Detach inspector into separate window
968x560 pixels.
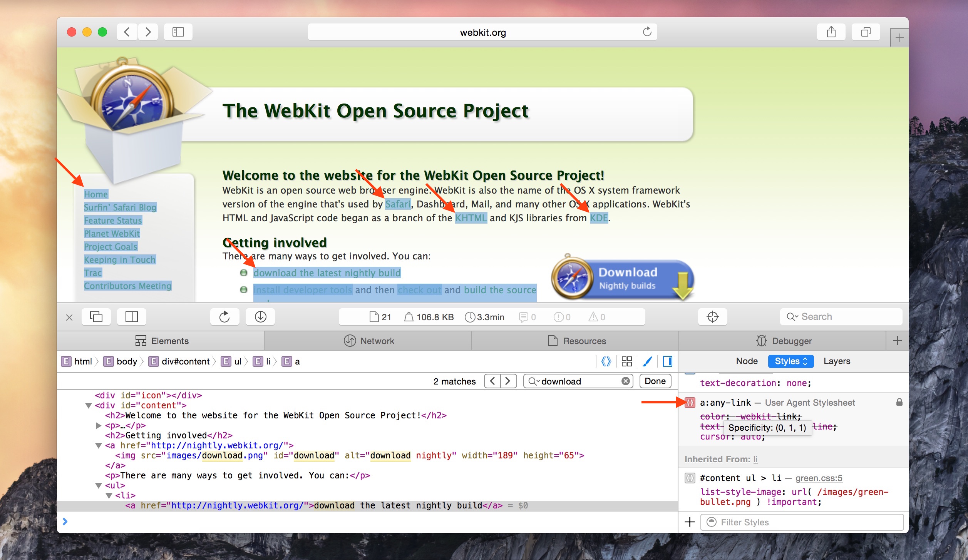coord(96,317)
